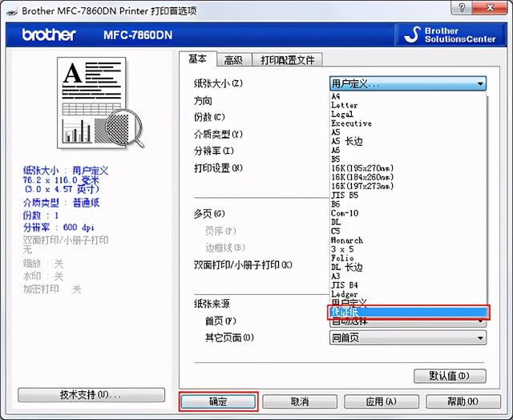Screen dimensions: 513x420
Task: Pick 16K(195x270mm) paper size
Action: tap(362, 168)
